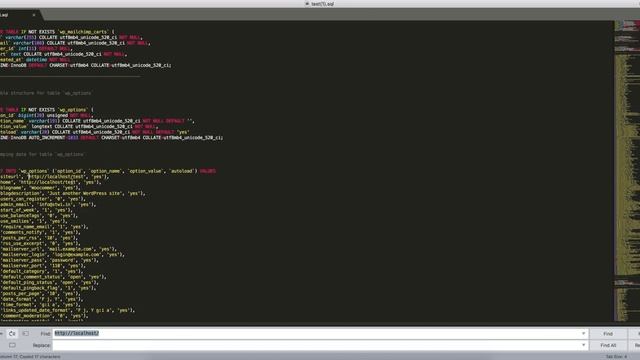
Task: Click the 'mailserver_port' option row
Action: (x=42, y=266)
